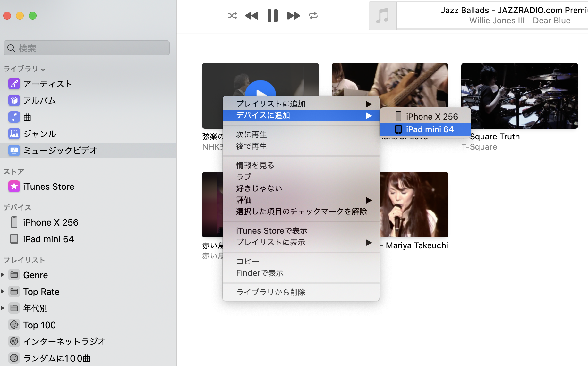Choose Finderで表示 from context menu
The height and width of the screenshot is (366, 588).
[301, 273]
